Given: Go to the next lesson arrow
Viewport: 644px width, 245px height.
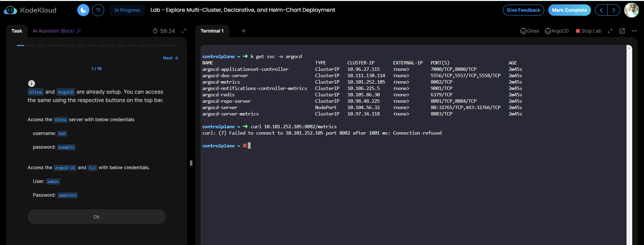Looking at the screenshot, I should click(x=613, y=10).
